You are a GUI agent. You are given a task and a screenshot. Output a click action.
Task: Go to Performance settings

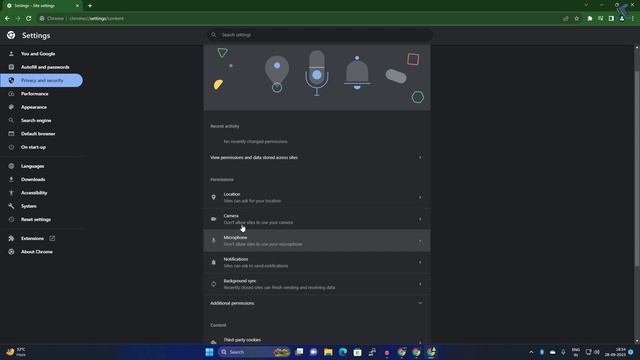pos(35,93)
